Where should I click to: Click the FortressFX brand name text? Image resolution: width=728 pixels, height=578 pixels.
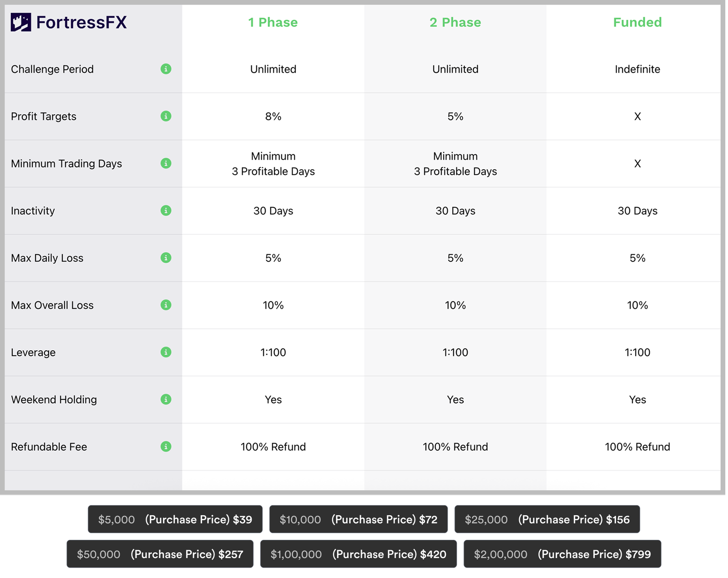(81, 22)
